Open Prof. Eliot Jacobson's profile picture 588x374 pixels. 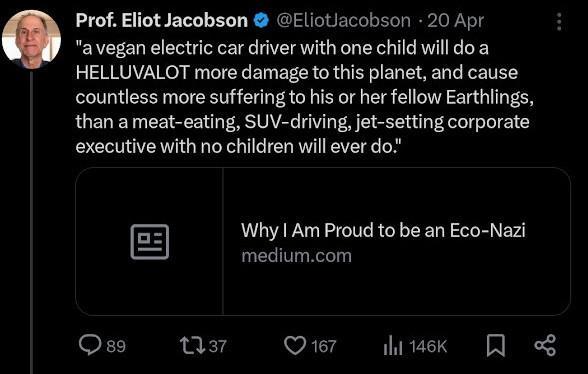coord(31,39)
